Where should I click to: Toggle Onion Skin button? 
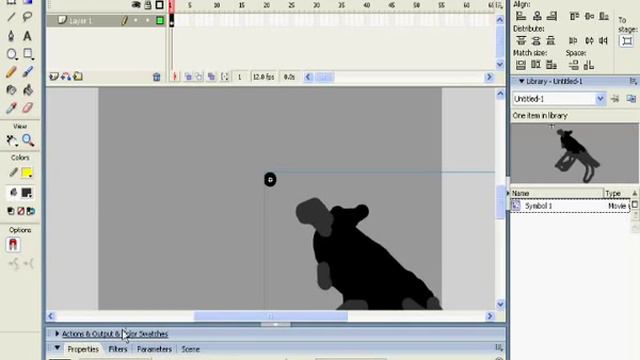point(188,77)
